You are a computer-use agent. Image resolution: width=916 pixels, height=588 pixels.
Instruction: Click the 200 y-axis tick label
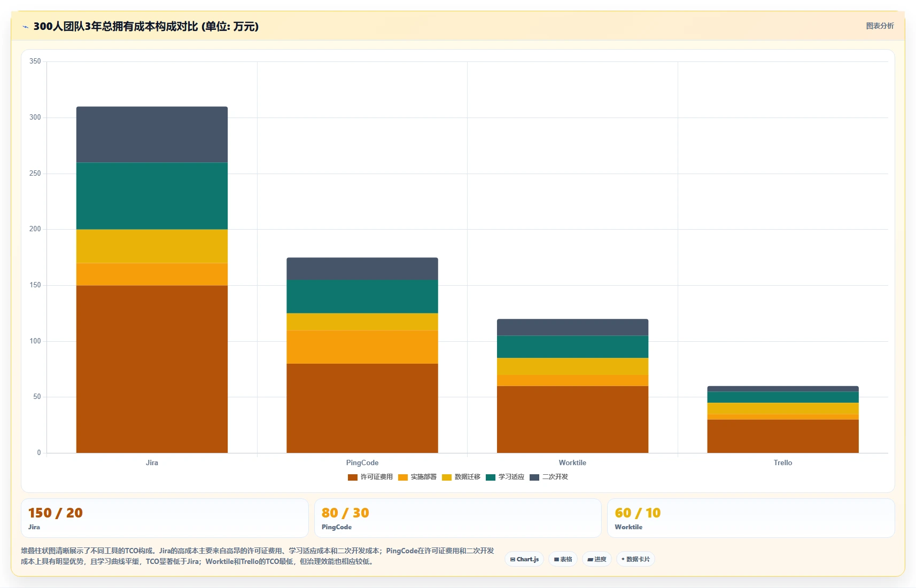(x=35, y=229)
